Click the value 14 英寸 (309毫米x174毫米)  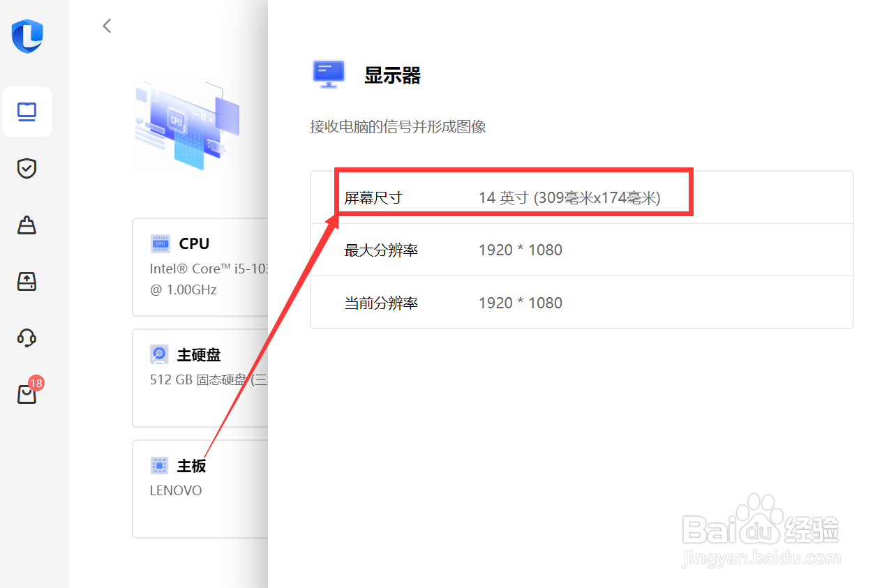pyautogui.click(x=569, y=198)
